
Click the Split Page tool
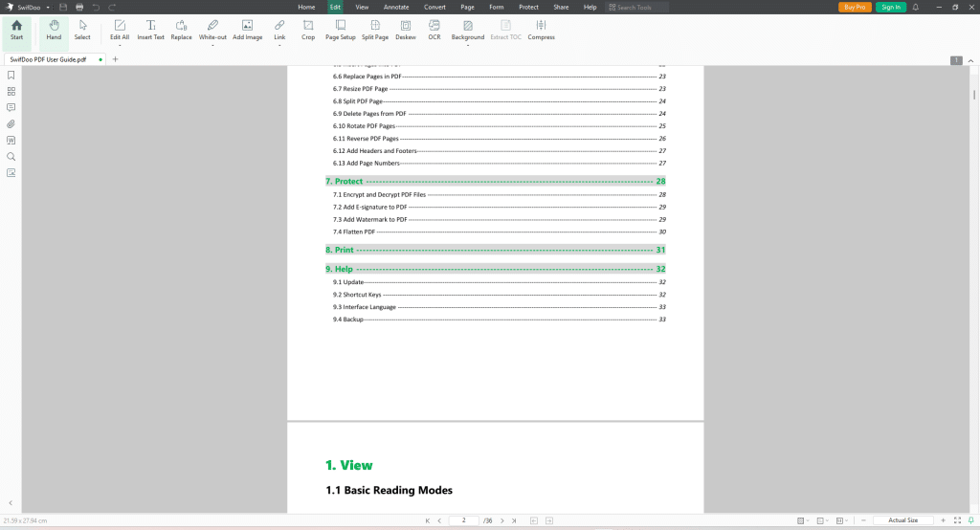click(375, 30)
